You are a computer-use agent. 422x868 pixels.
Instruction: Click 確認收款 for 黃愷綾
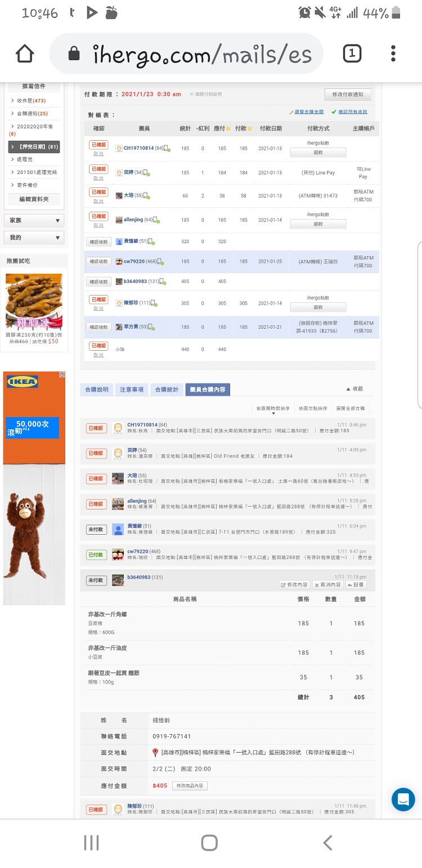click(x=98, y=241)
